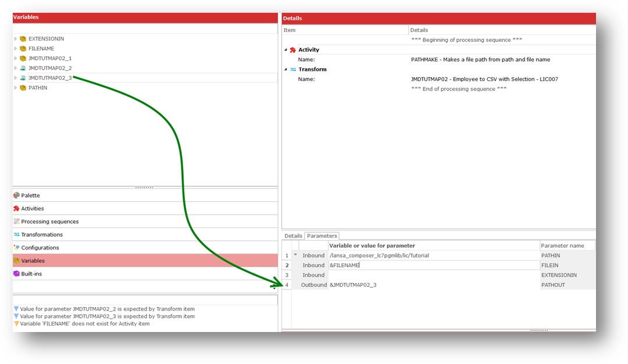
Task: Expand the EXTENSIONIN variable node
Action: pyautogui.click(x=16, y=39)
